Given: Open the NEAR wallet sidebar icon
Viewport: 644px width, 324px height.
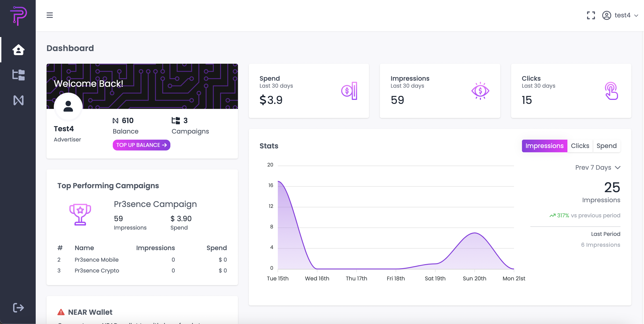Looking at the screenshot, I should (x=19, y=100).
